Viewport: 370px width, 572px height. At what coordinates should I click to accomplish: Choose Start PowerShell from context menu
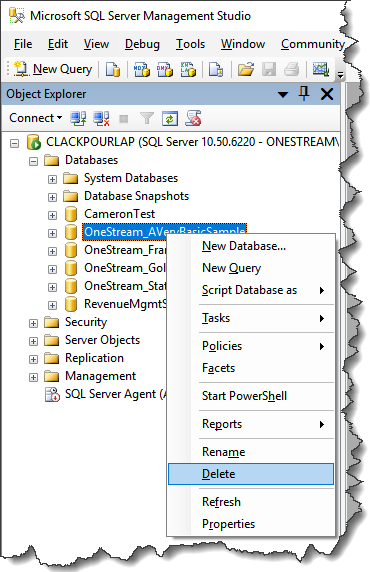[x=251, y=396]
